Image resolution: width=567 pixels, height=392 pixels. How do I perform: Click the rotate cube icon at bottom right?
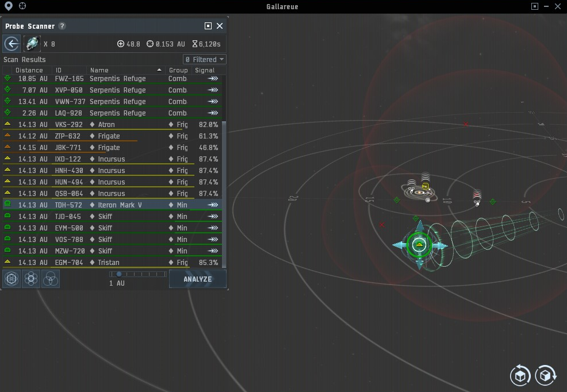[x=520, y=375]
